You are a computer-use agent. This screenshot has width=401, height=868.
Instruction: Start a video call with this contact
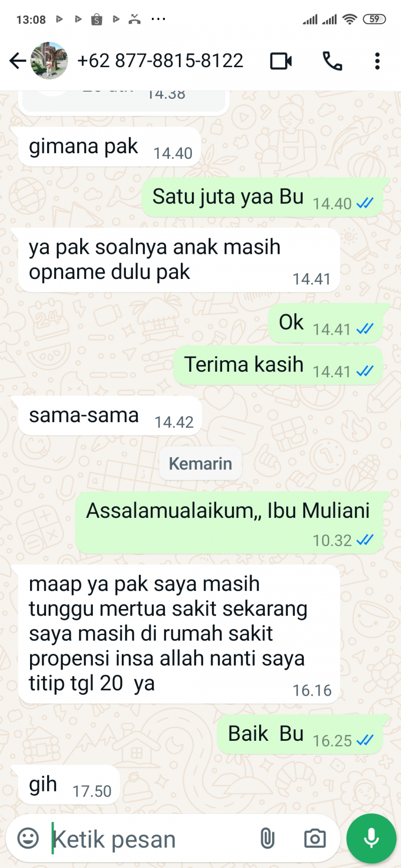(x=281, y=61)
